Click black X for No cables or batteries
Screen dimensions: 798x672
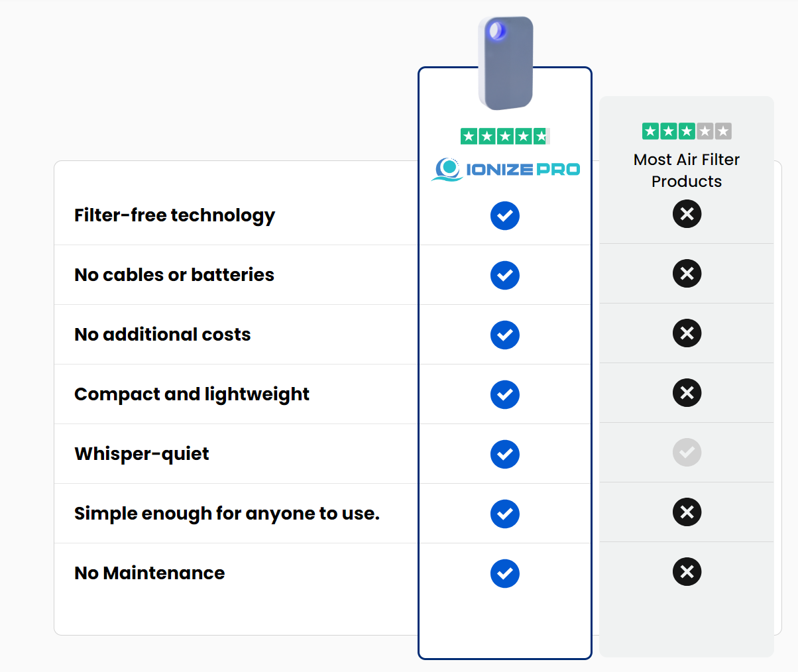[x=687, y=274]
